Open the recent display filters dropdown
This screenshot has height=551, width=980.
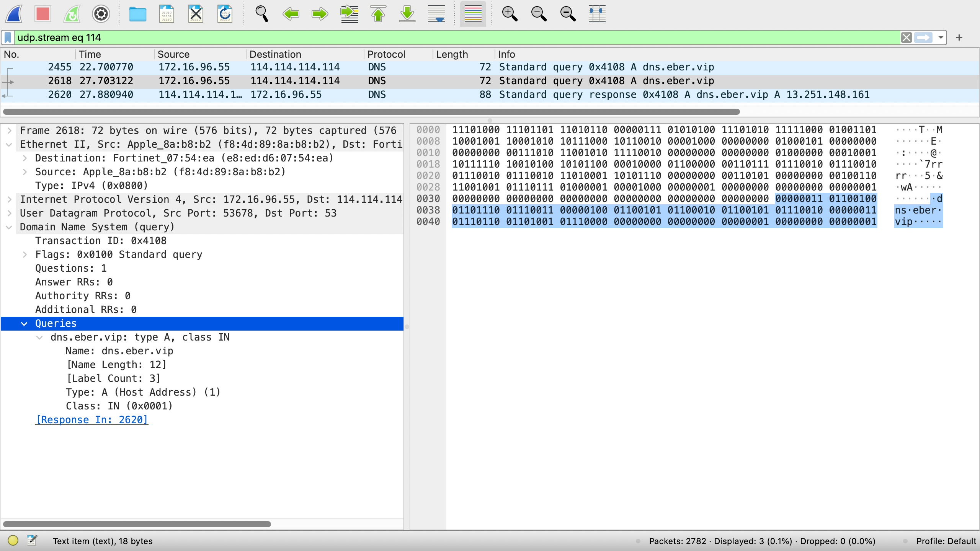tap(941, 37)
